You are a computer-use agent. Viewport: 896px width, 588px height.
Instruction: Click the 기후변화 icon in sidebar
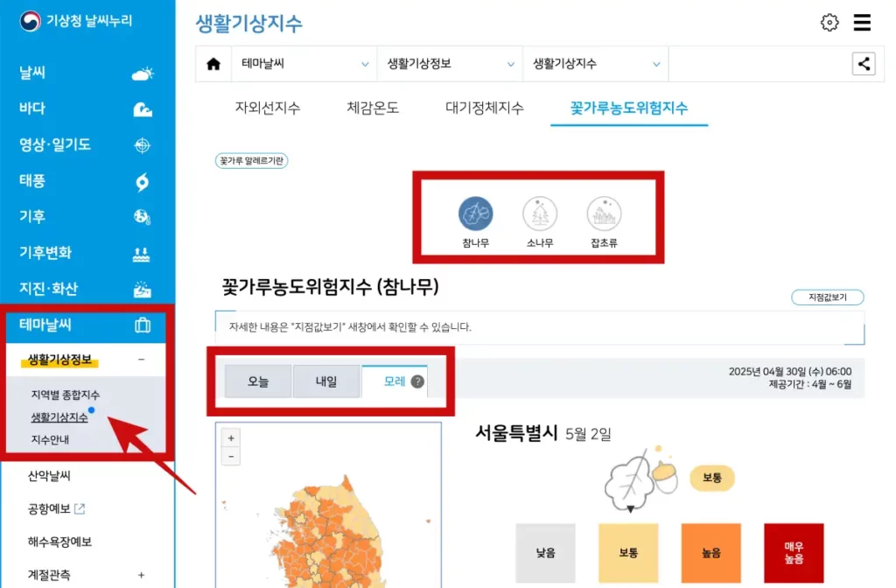(x=141, y=254)
